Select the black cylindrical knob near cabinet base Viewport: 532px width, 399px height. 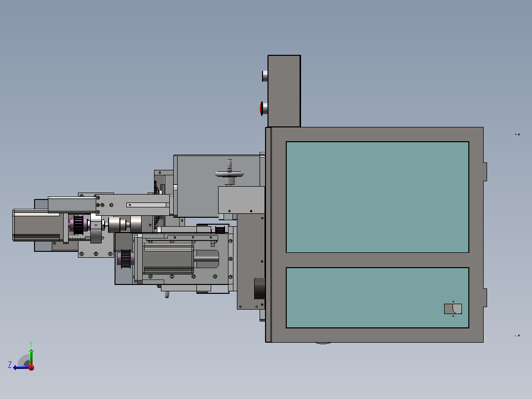point(260,289)
